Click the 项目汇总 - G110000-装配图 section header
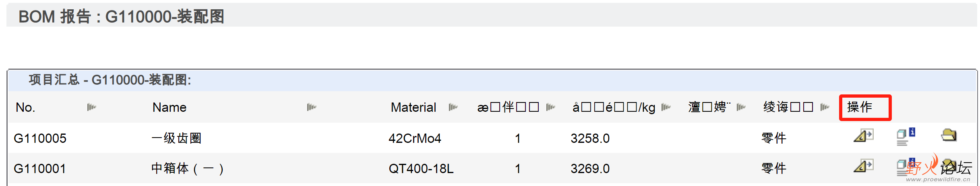The image size is (980, 186). pos(110,80)
